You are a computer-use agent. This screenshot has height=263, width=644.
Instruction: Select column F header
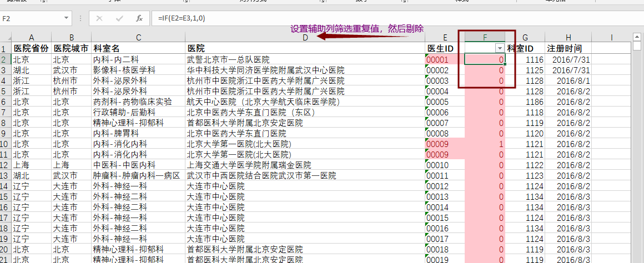(x=485, y=37)
